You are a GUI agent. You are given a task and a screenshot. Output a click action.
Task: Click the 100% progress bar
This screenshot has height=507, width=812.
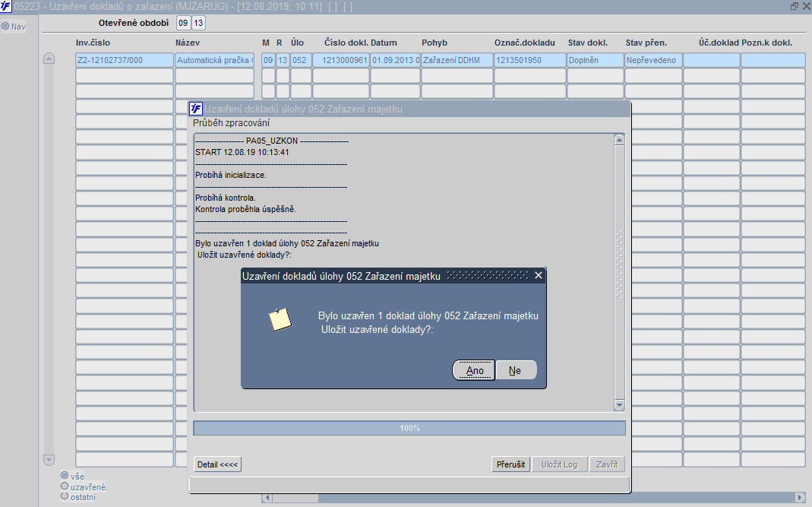[409, 428]
